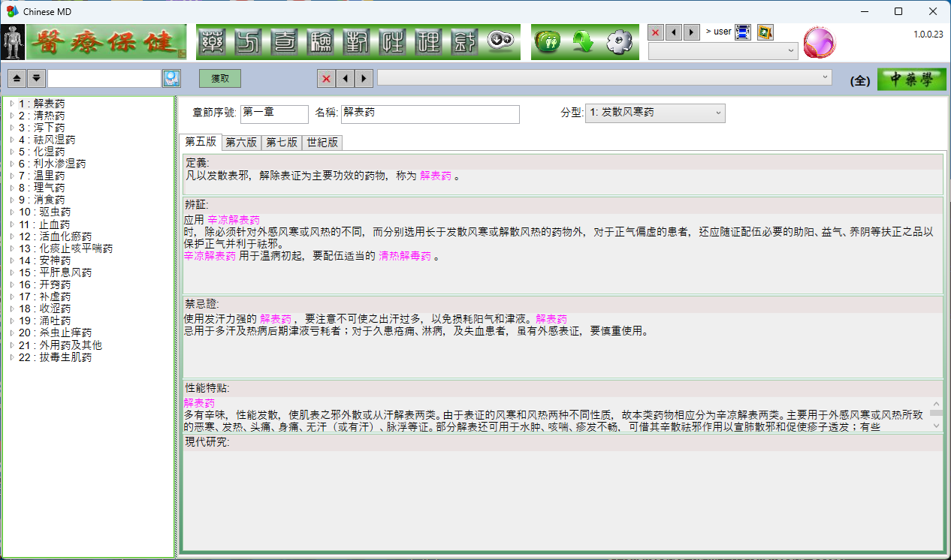Expand the 1: 解表药 tree node
This screenshot has height=560, width=951.
(x=11, y=104)
